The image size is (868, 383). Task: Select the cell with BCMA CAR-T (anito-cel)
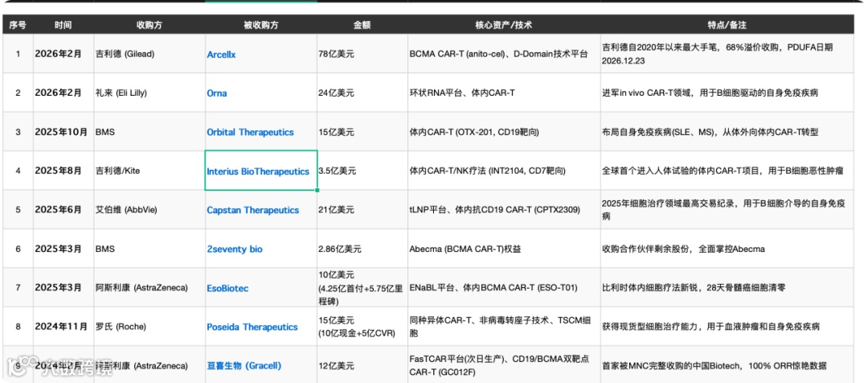coord(504,54)
